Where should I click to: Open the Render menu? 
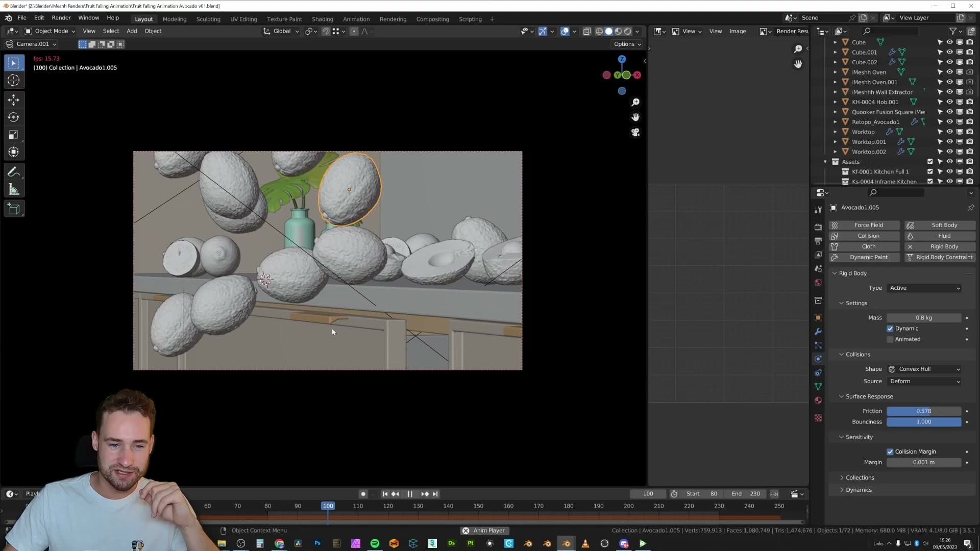coord(61,18)
